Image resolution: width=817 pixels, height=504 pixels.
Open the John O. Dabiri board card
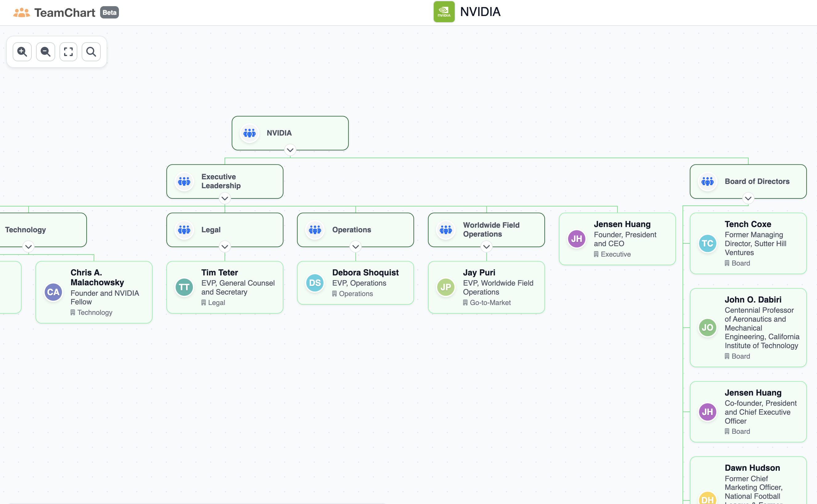(748, 328)
